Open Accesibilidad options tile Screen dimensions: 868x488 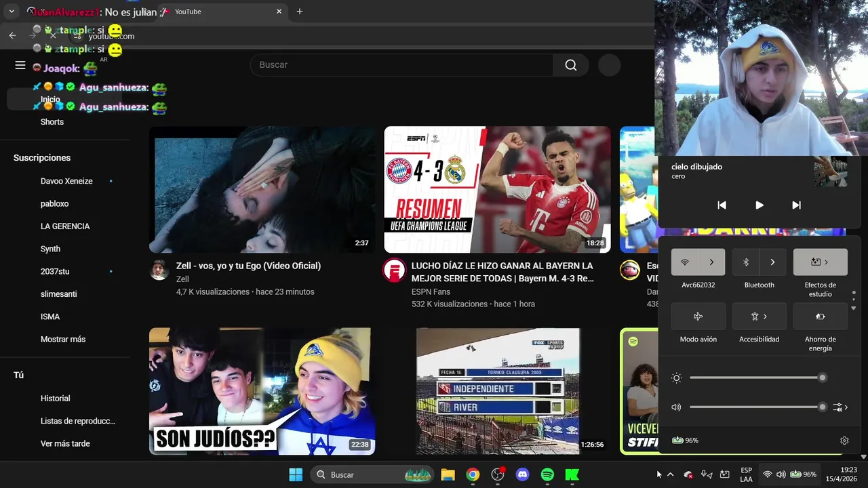pos(759,317)
